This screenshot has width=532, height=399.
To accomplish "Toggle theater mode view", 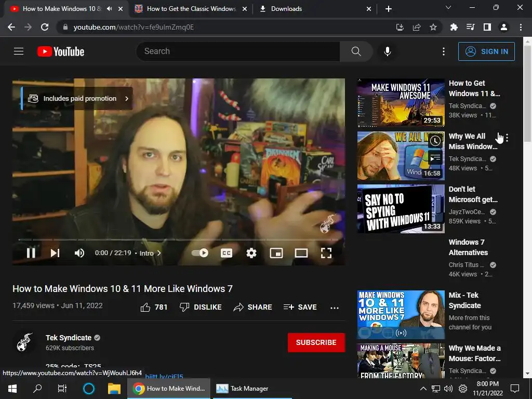I will click(301, 253).
